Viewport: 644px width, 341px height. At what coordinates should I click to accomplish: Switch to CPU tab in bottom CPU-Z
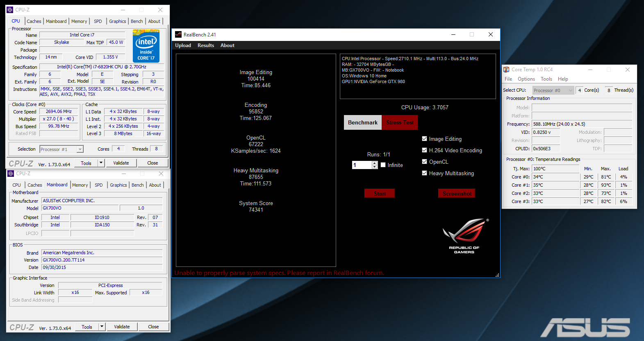coord(16,185)
